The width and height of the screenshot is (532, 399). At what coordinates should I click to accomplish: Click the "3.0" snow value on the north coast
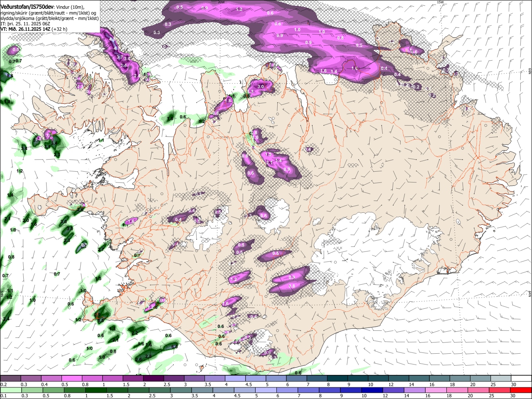261,86
